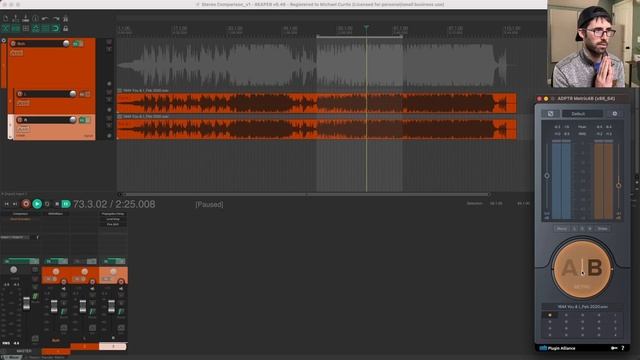This screenshot has height=360, width=640.
Task: Select first reference slot in MetricAB grid
Action: pyautogui.click(x=549, y=315)
